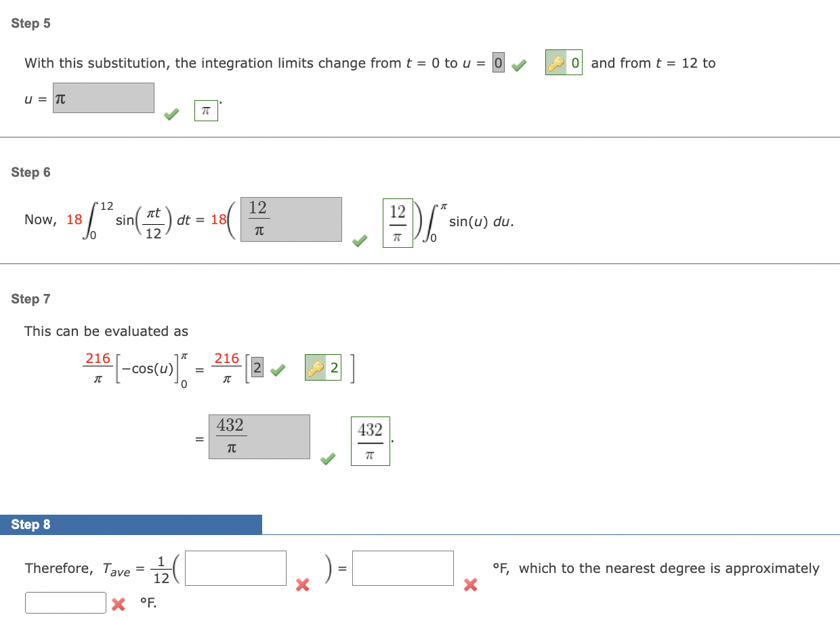Screen dimensions: 840x619
Task: Click the gray field containing π in Step 5
Action: pos(103,98)
